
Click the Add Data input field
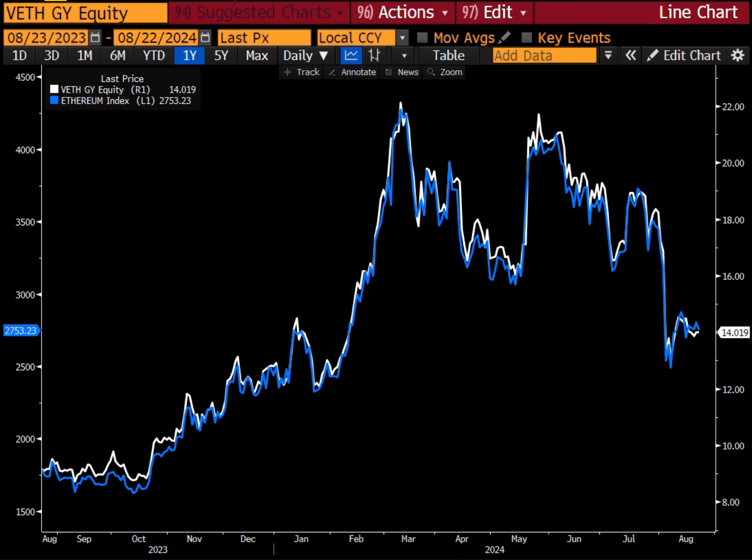544,55
